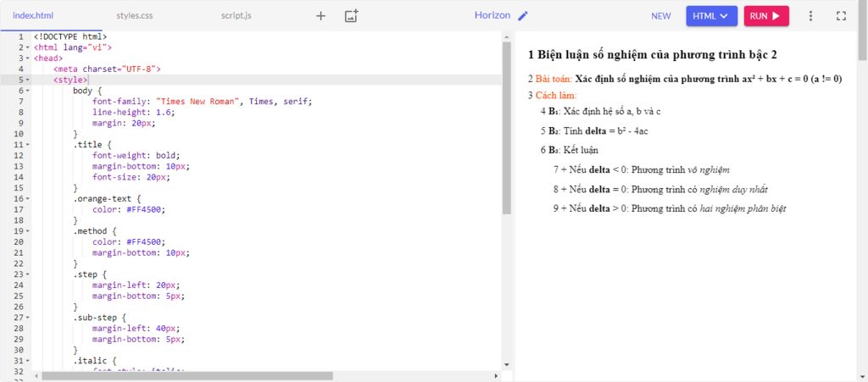
Task: Click the plus icon to add a new file
Action: click(x=320, y=15)
